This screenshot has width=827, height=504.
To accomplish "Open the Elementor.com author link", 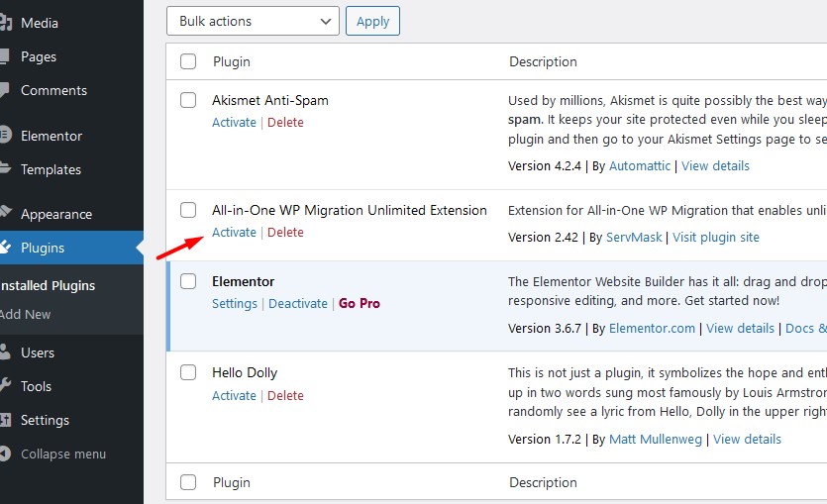I will [x=652, y=329].
